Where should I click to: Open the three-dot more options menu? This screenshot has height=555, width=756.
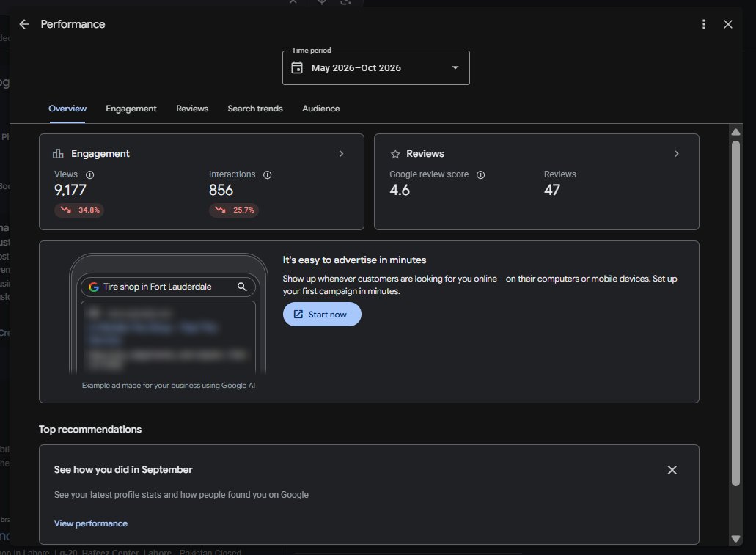pos(704,24)
